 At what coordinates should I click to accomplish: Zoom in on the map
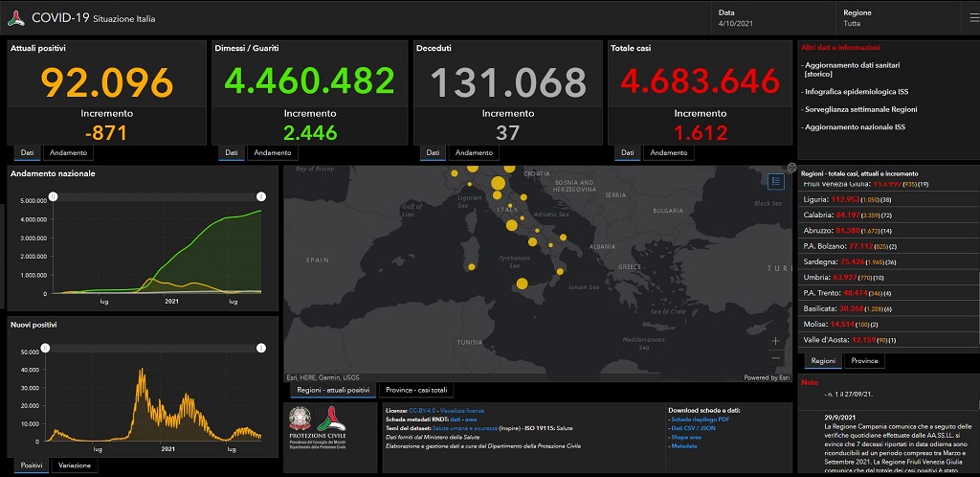[x=775, y=341]
